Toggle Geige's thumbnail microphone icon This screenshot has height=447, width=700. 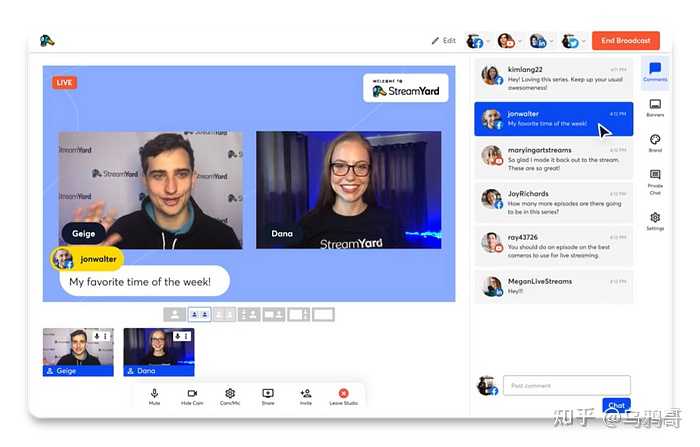(x=97, y=336)
